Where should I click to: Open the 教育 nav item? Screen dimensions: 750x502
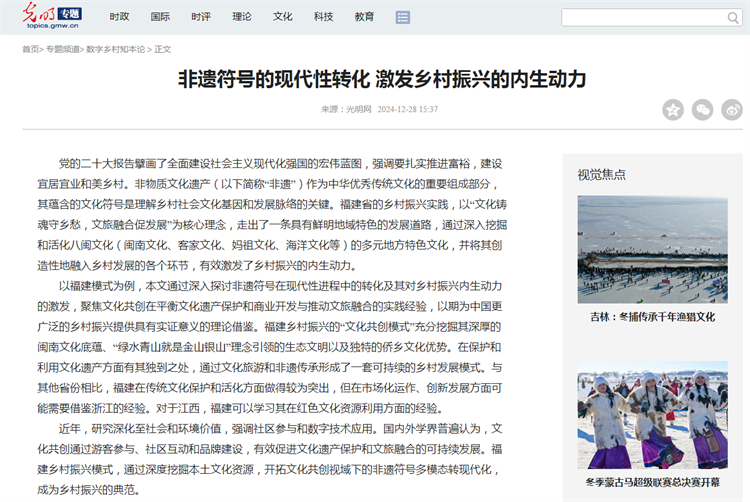[364, 17]
